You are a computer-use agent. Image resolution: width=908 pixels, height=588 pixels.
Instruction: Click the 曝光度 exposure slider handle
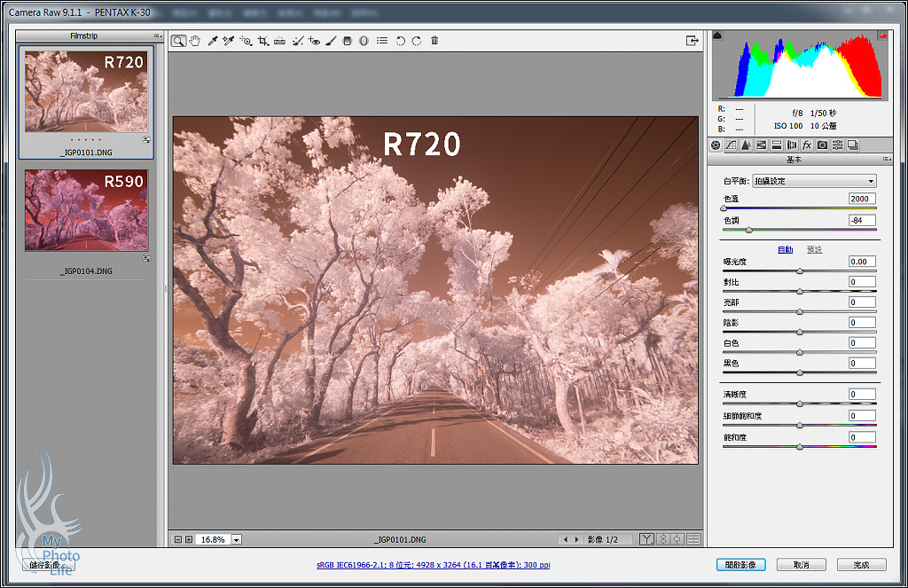click(x=800, y=271)
